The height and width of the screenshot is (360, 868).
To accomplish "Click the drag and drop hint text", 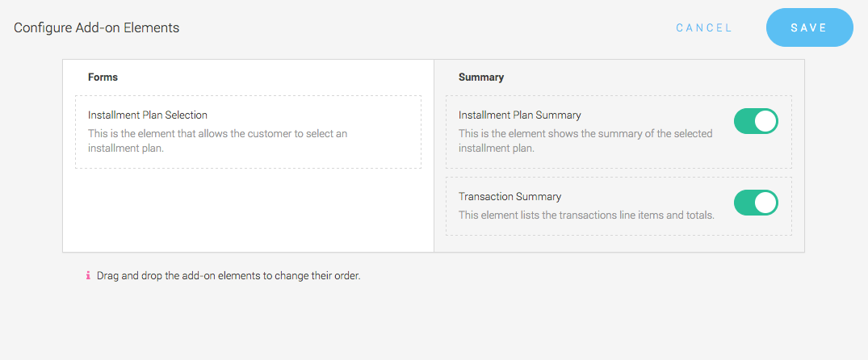I will pos(229,275).
